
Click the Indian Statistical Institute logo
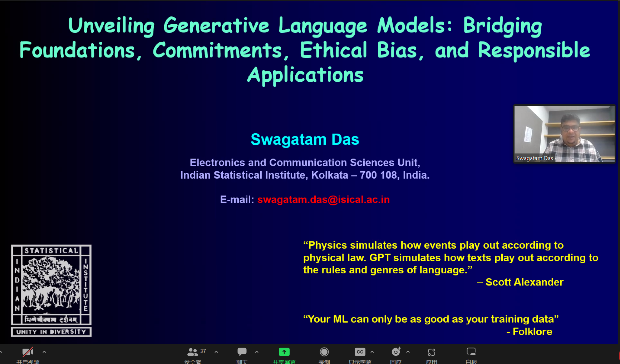(51, 290)
